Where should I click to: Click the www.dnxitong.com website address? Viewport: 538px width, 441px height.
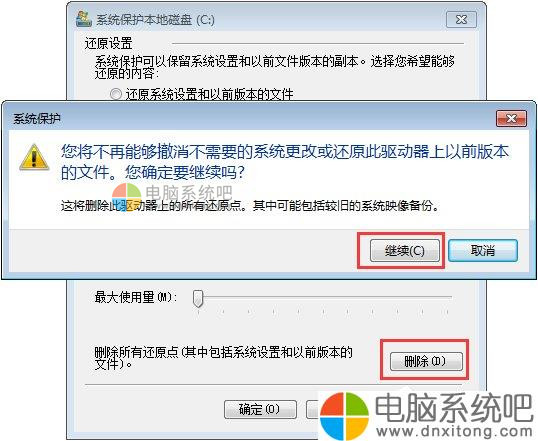point(454,430)
